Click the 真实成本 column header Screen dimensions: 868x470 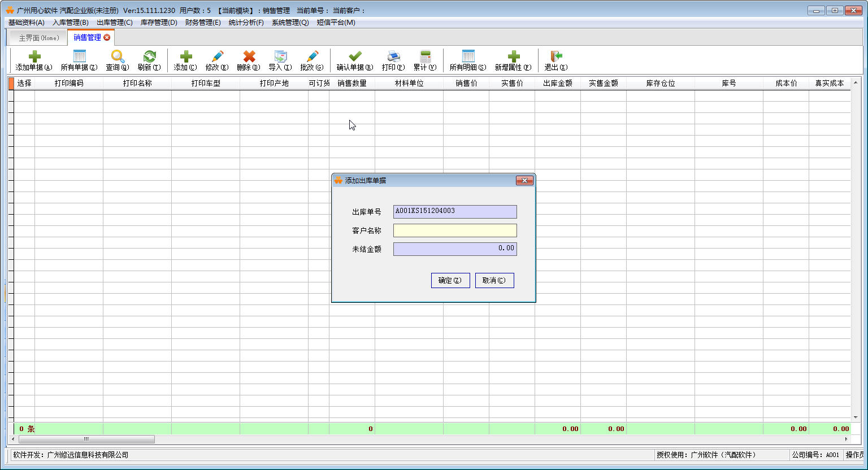pos(830,83)
